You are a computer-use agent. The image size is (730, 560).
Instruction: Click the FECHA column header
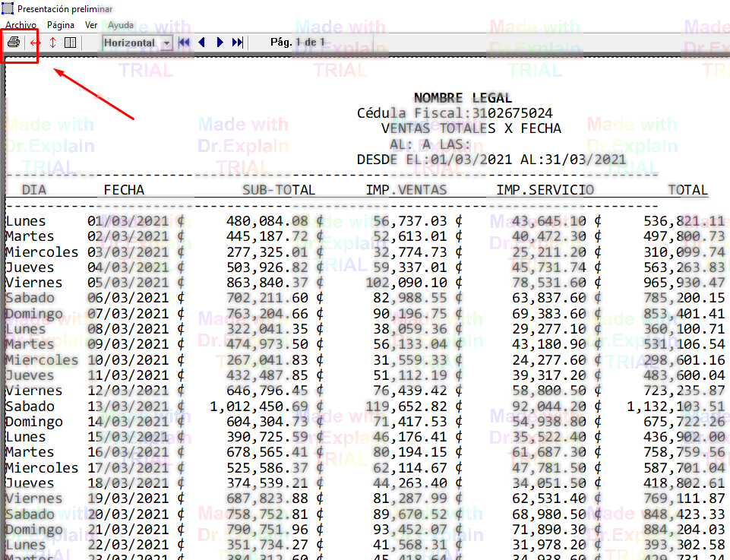click(x=124, y=190)
